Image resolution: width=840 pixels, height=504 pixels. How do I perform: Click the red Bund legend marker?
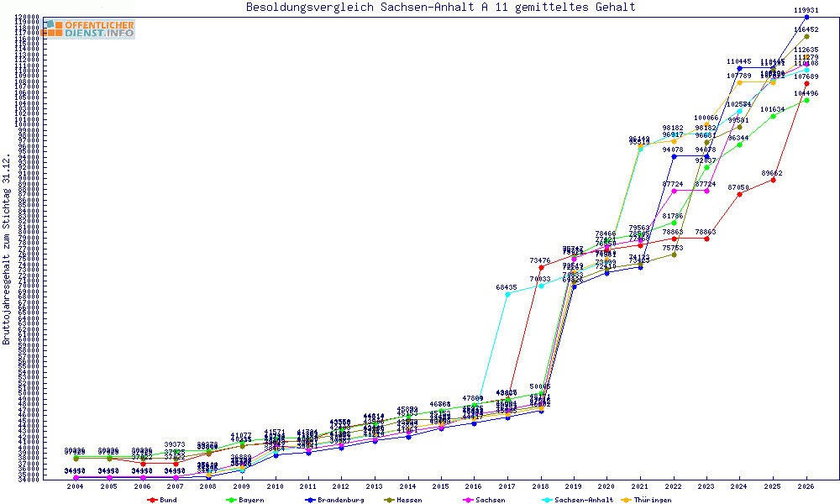151,500
